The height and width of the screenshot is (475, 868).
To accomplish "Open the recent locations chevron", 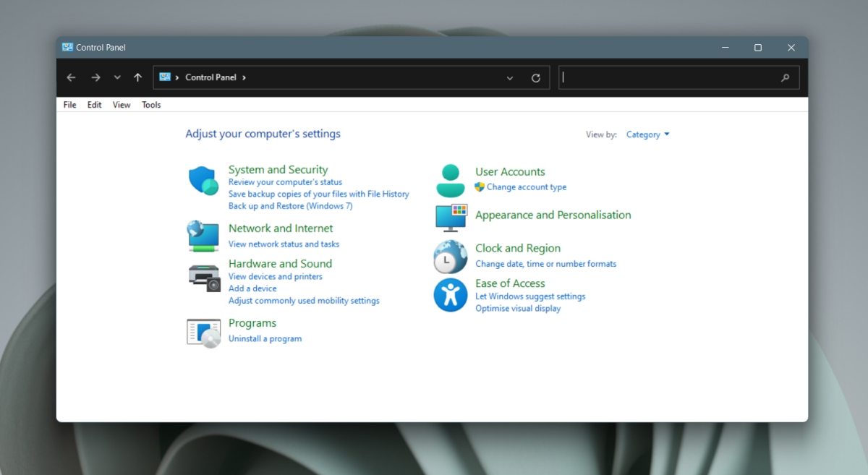I will coord(117,77).
